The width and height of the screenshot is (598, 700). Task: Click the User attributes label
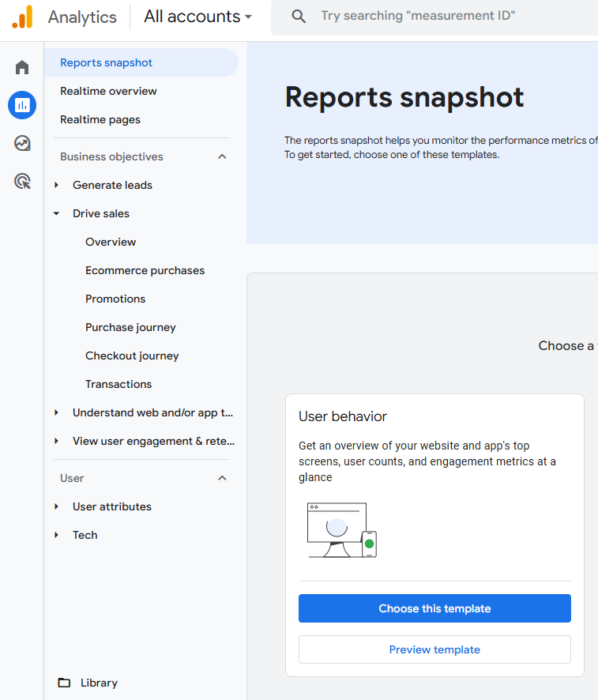tap(112, 506)
